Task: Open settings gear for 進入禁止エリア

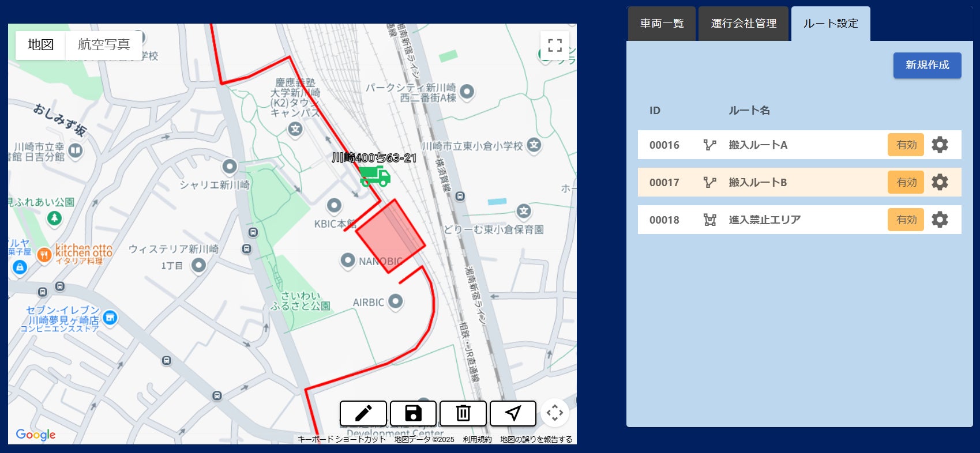Action: [940, 220]
